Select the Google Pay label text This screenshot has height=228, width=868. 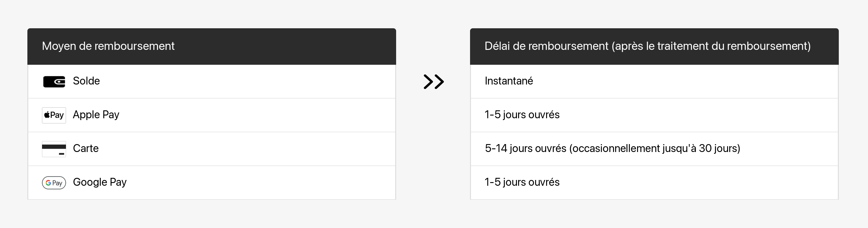tap(100, 182)
